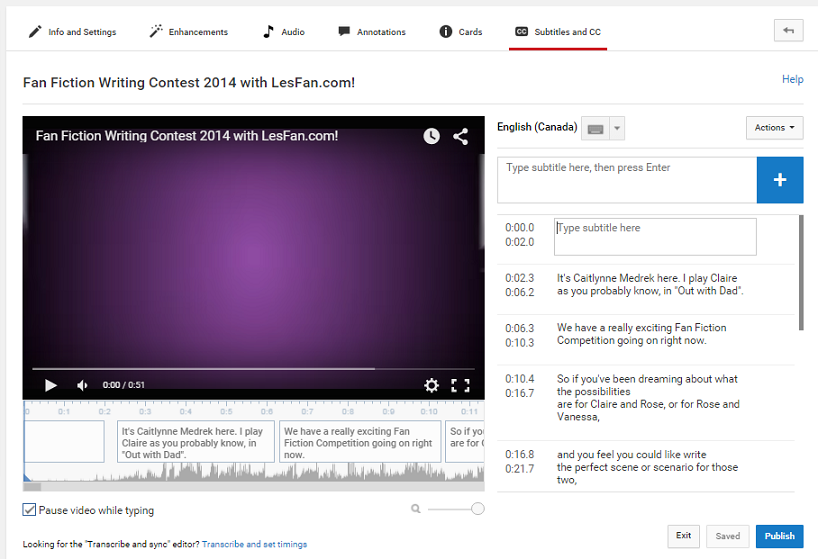Viewport: 818px width, 559px height.
Task: Open the Actions dropdown menu
Action: click(x=775, y=128)
